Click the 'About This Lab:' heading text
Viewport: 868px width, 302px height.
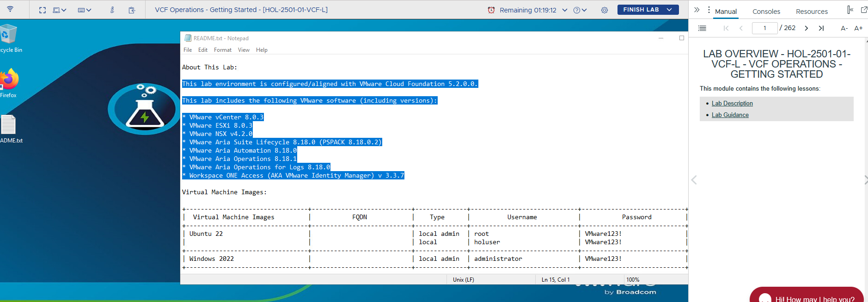pos(209,67)
